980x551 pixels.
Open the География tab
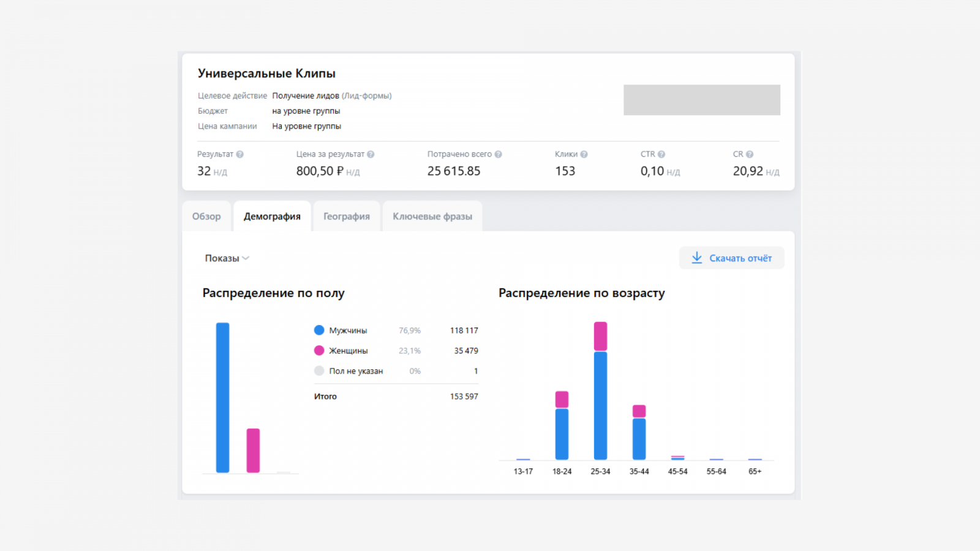[347, 216]
